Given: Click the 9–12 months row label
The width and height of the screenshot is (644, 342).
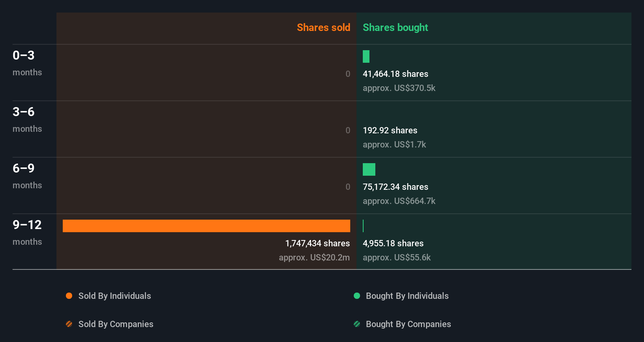Looking at the screenshot, I should tap(27, 232).
